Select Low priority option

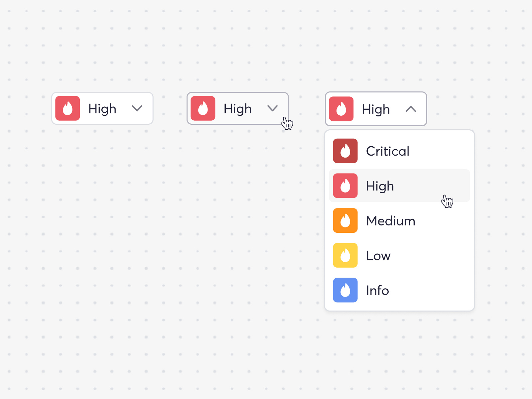pos(378,255)
